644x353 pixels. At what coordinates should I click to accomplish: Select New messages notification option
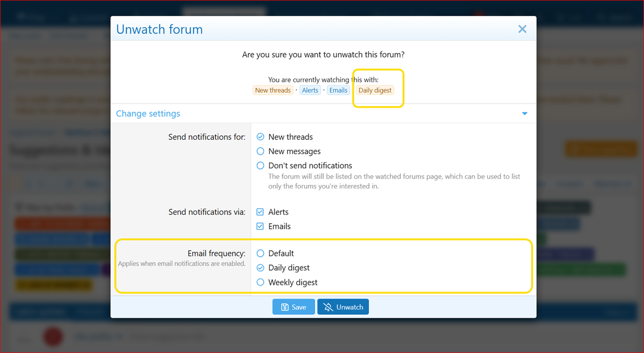[x=260, y=151]
